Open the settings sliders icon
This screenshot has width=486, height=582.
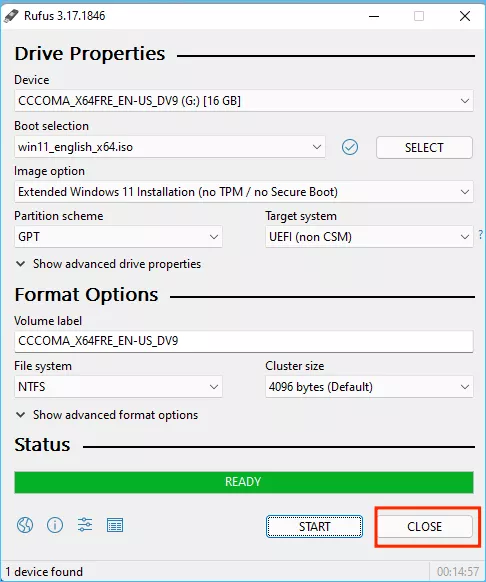pyautogui.click(x=85, y=525)
